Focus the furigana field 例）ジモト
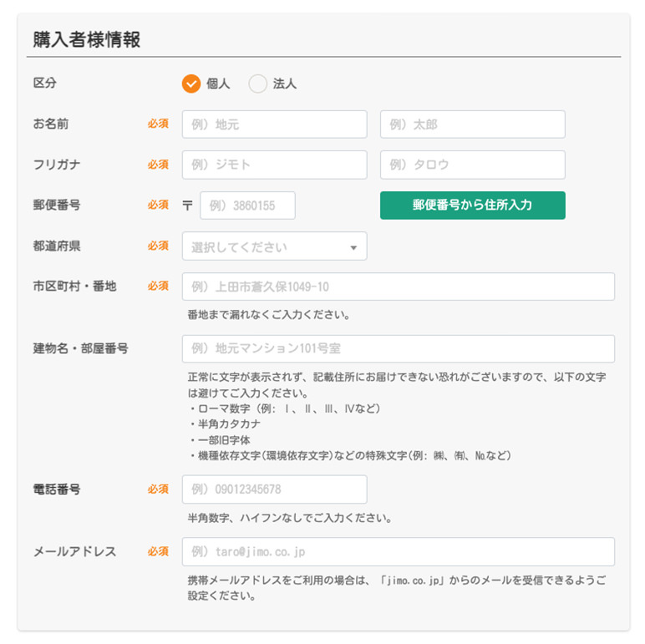This screenshot has height=644, width=645. pos(274,165)
